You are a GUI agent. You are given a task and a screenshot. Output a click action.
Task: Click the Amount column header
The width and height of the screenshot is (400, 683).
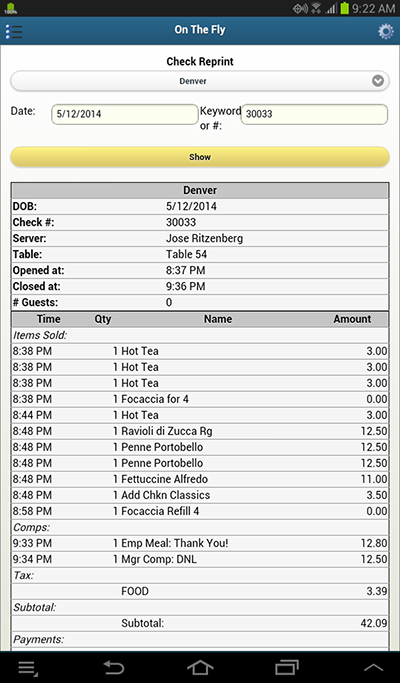[352, 319]
